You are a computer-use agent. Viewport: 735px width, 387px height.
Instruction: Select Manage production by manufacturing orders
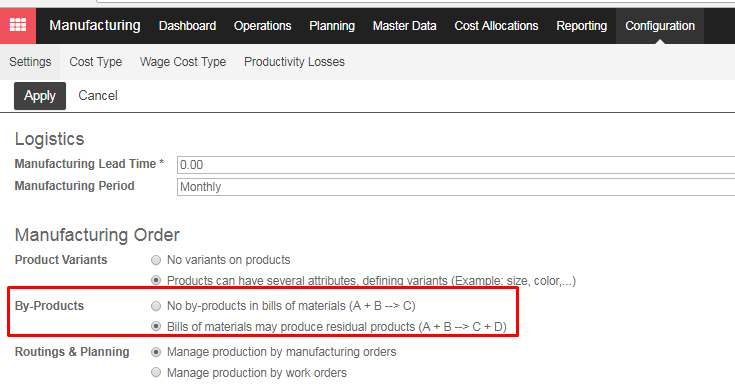click(x=156, y=352)
